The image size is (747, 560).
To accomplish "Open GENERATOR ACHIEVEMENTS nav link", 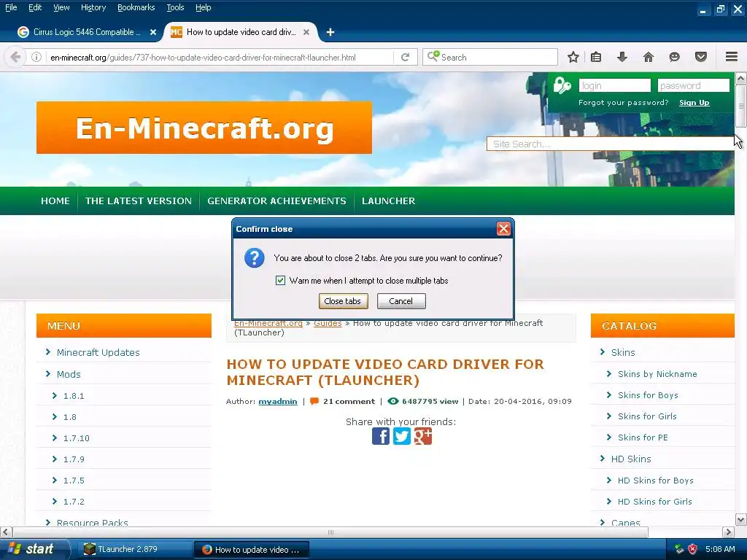I will point(276,201).
